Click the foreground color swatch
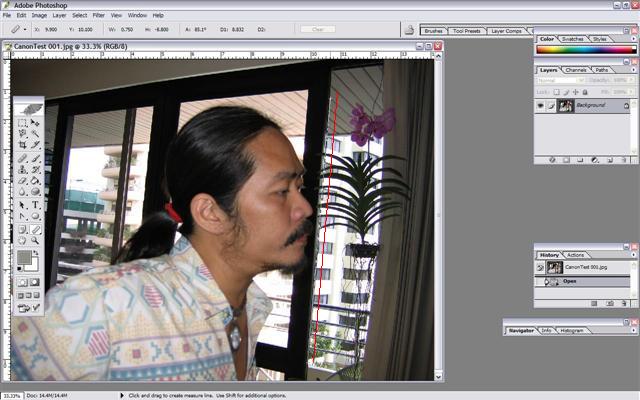The height and width of the screenshot is (400, 640). click(x=24, y=259)
